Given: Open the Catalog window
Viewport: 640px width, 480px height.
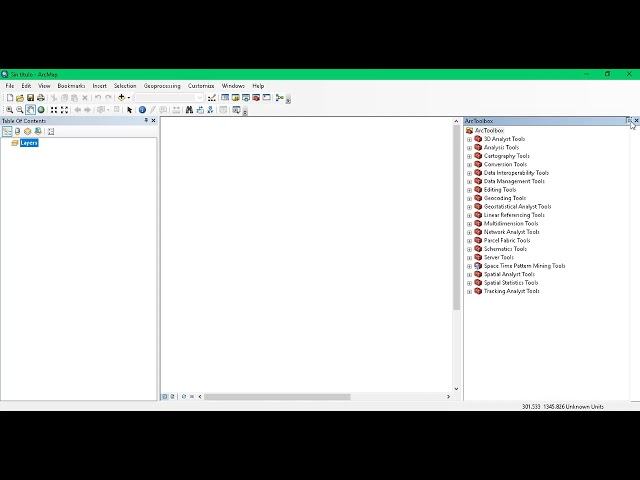Looking at the screenshot, I should click(236, 98).
